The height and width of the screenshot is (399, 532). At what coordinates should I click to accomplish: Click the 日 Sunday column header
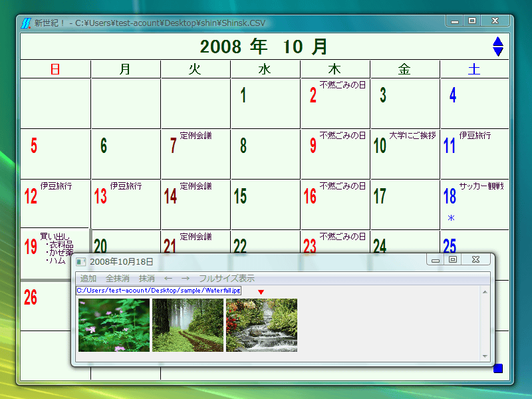(56, 69)
